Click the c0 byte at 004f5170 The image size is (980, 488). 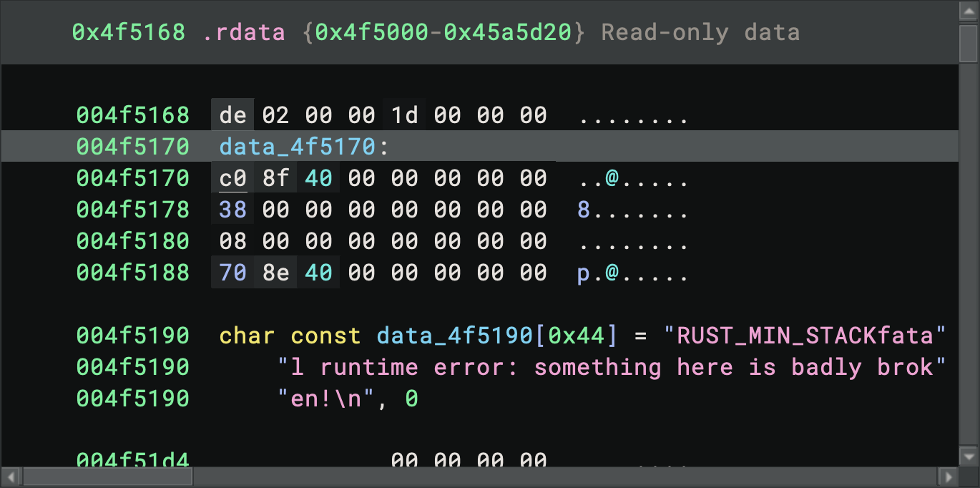click(x=232, y=178)
